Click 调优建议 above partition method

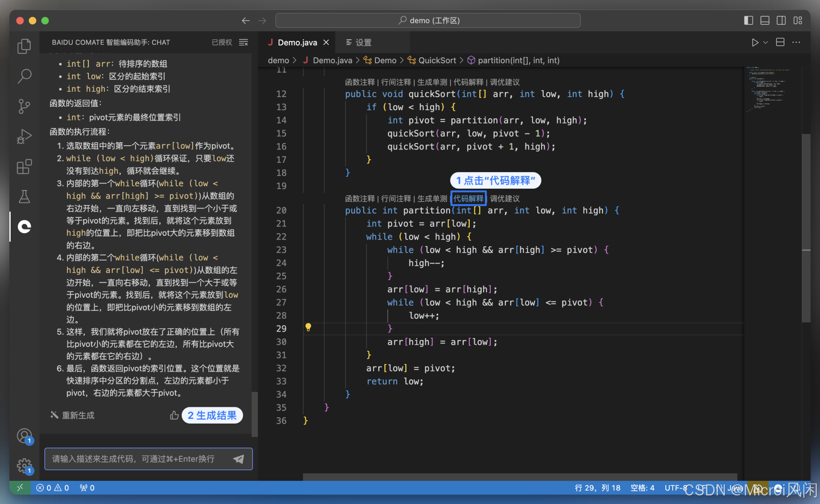(505, 199)
